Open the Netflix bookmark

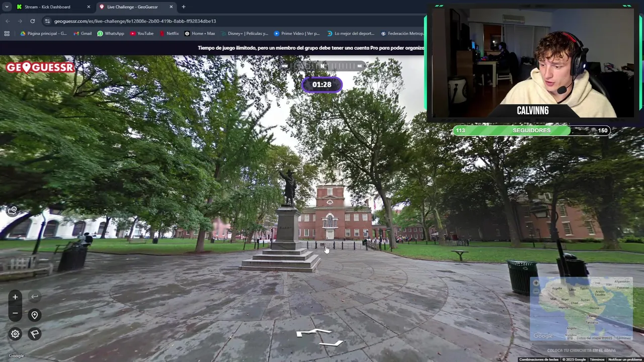tap(169, 34)
